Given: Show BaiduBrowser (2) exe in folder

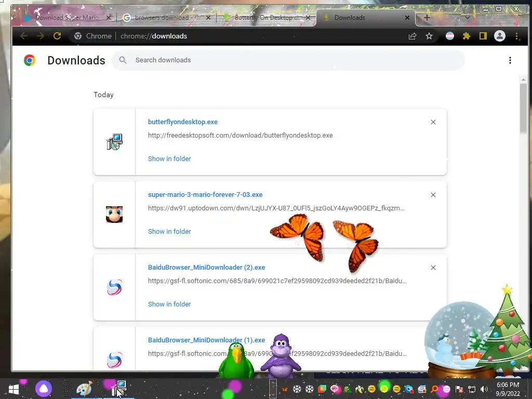Looking at the screenshot, I should click(x=169, y=304).
